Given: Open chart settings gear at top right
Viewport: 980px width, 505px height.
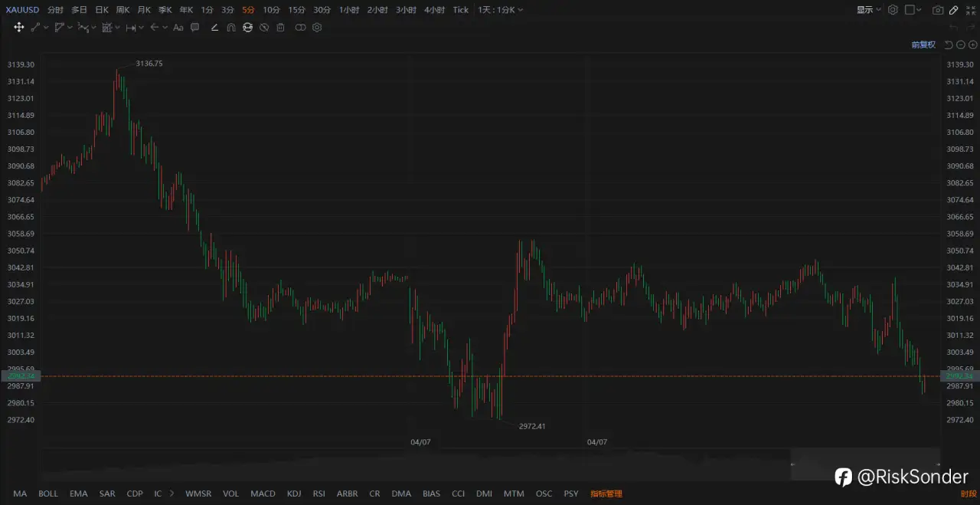Looking at the screenshot, I should tap(893, 10).
